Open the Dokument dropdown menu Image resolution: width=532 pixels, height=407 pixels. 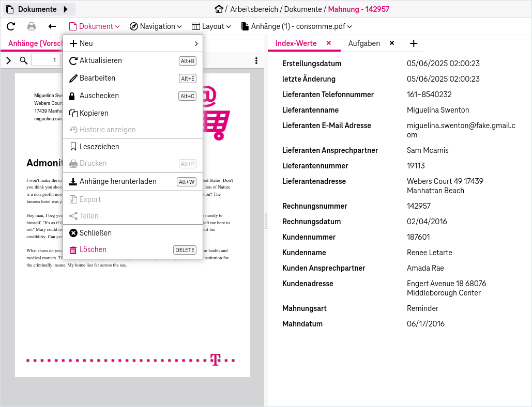94,26
